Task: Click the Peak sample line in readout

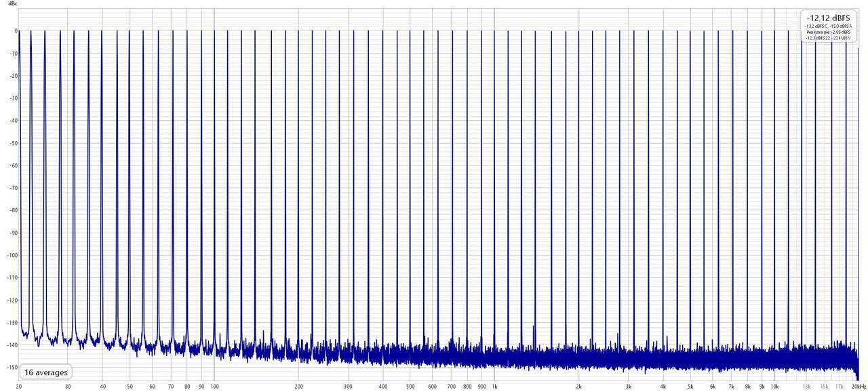Action: [x=827, y=32]
